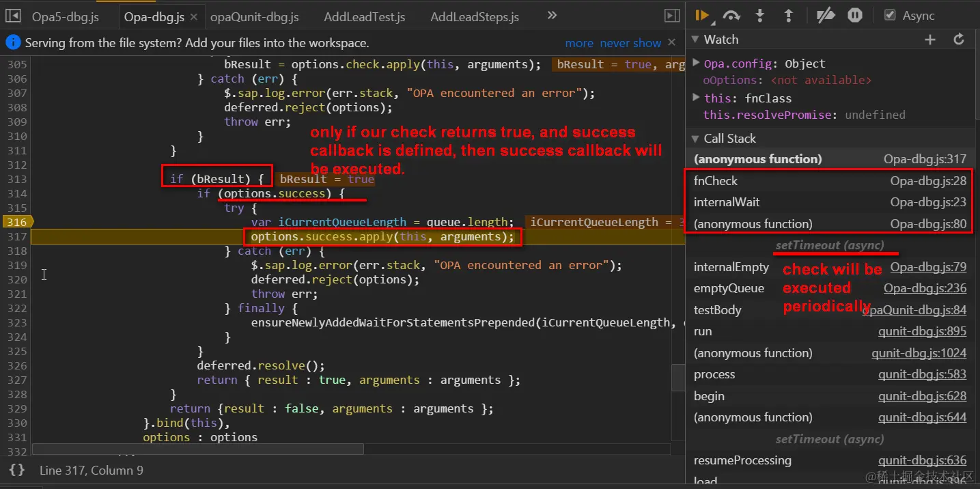Open the qunit-dbg.js:895 source link
The width and height of the screenshot is (980, 489).
point(923,331)
